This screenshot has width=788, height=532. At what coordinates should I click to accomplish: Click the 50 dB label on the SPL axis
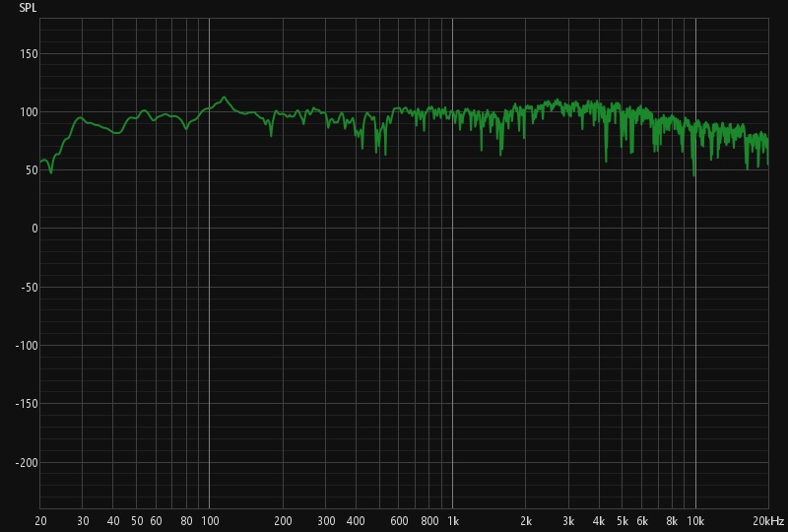[32, 170]
